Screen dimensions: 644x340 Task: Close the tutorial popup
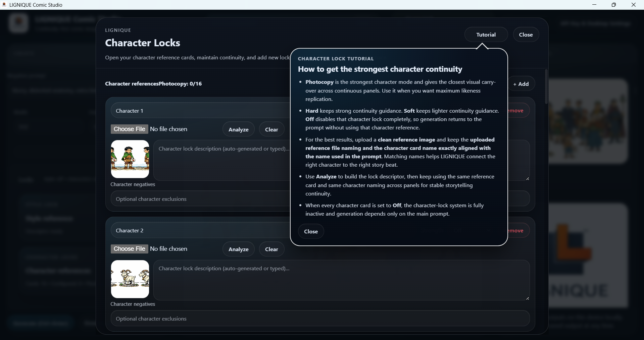[x=311, y=231]
